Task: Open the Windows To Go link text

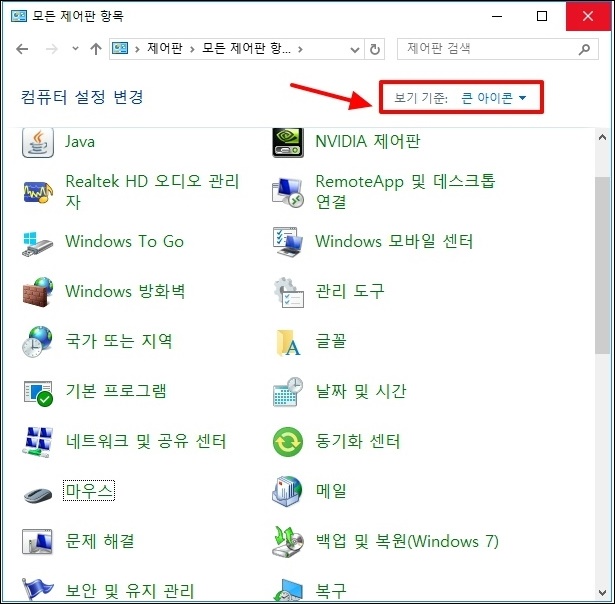Action: tap(124, 241)
